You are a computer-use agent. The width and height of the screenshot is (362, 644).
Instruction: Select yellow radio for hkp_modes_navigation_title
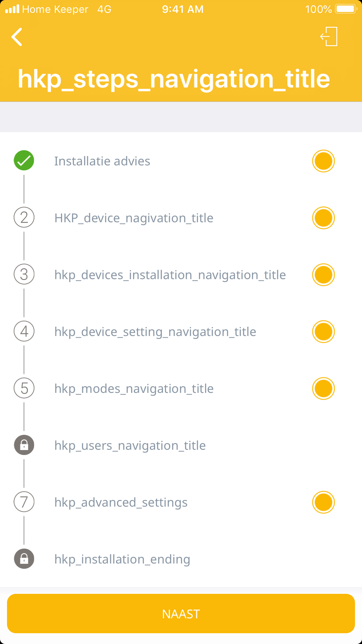click(323, 388)
